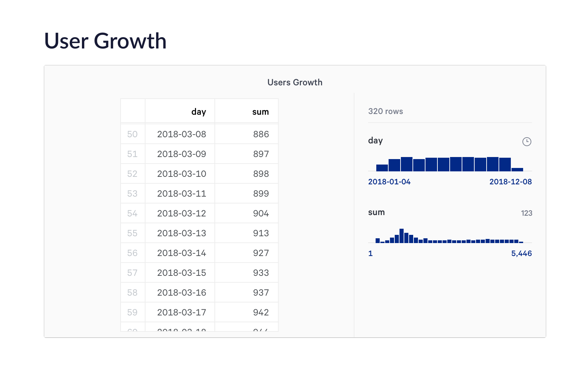Click the Users Growth chart title

click(x=295, y=82)
